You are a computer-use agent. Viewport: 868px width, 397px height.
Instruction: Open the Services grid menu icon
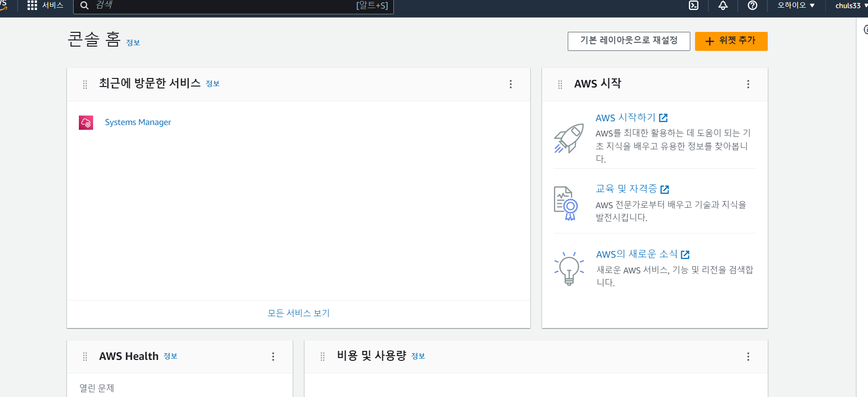click(32, 5)
